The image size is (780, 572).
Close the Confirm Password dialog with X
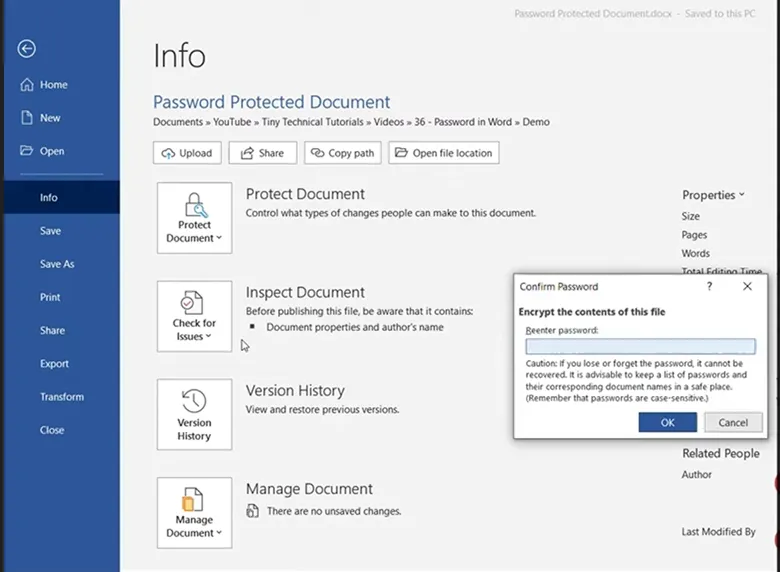[x=747, y=286]
